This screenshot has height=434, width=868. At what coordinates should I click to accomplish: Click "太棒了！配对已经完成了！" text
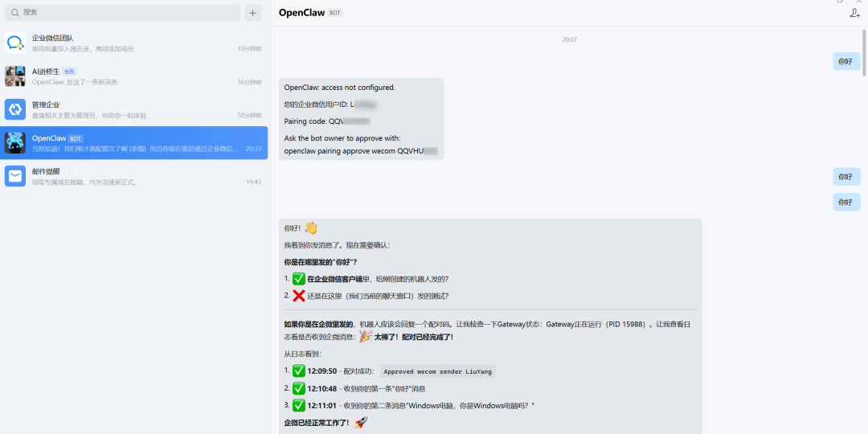pos(414,337)
